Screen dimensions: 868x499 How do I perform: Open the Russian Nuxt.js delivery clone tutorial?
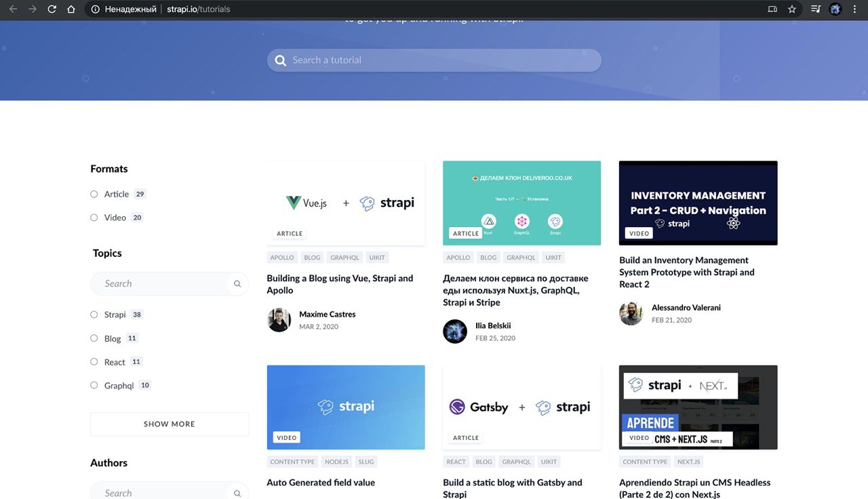point(515,290)
